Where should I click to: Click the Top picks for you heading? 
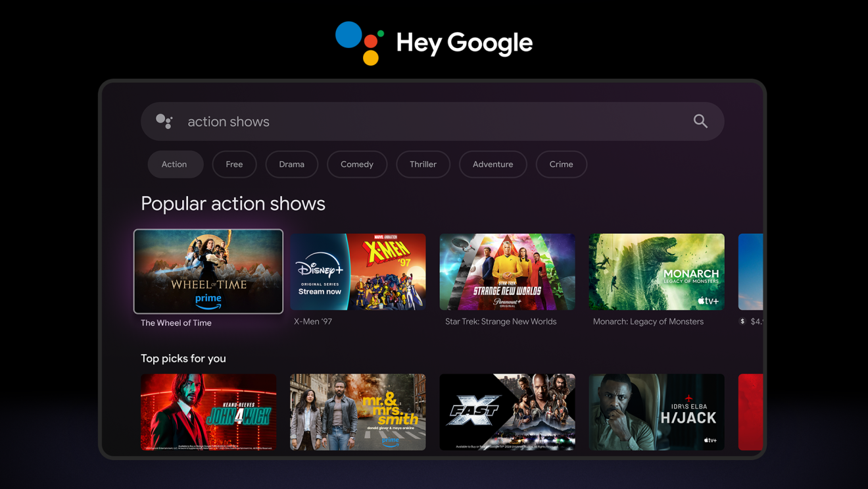point(183,359)
